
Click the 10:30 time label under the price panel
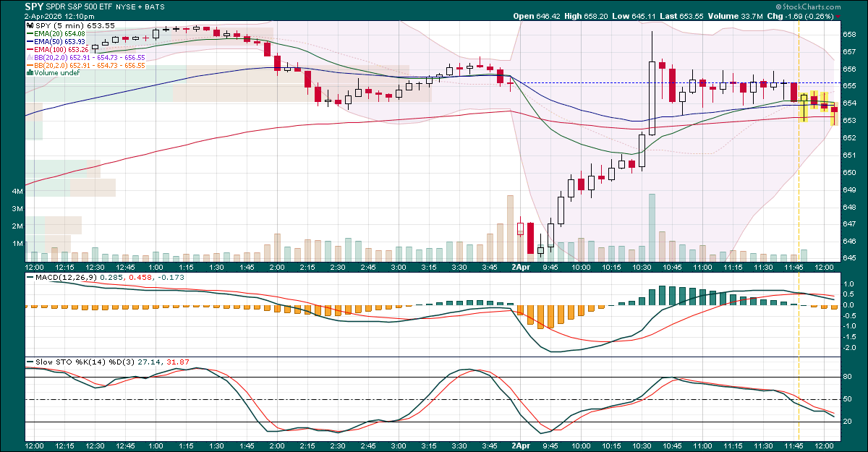(642, 267)
